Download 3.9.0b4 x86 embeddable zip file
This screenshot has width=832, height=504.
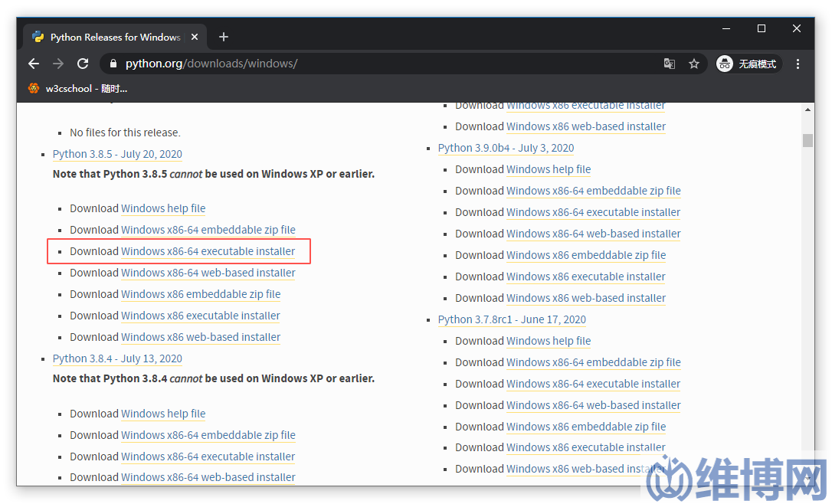(x=586, y=255)
